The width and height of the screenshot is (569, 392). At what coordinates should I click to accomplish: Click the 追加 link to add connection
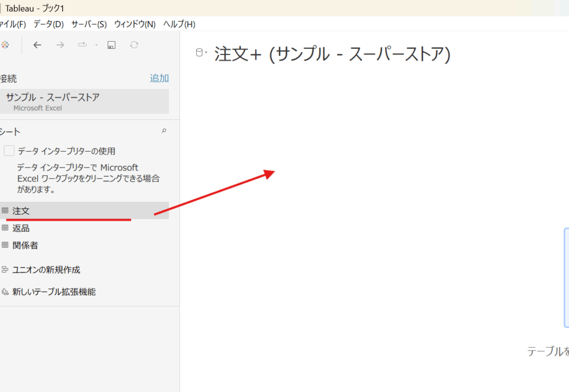tap(159, 78)
